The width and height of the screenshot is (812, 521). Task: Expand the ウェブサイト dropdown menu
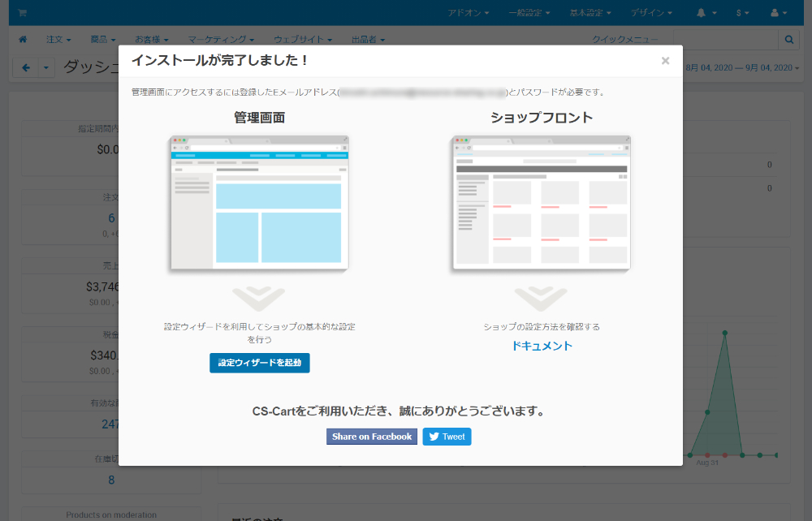303,39
